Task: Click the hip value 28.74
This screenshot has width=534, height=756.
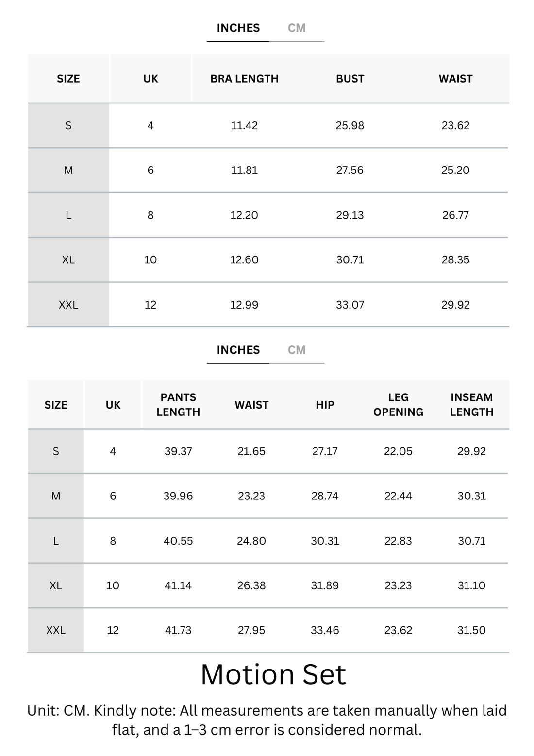Action: coord(325,496)
